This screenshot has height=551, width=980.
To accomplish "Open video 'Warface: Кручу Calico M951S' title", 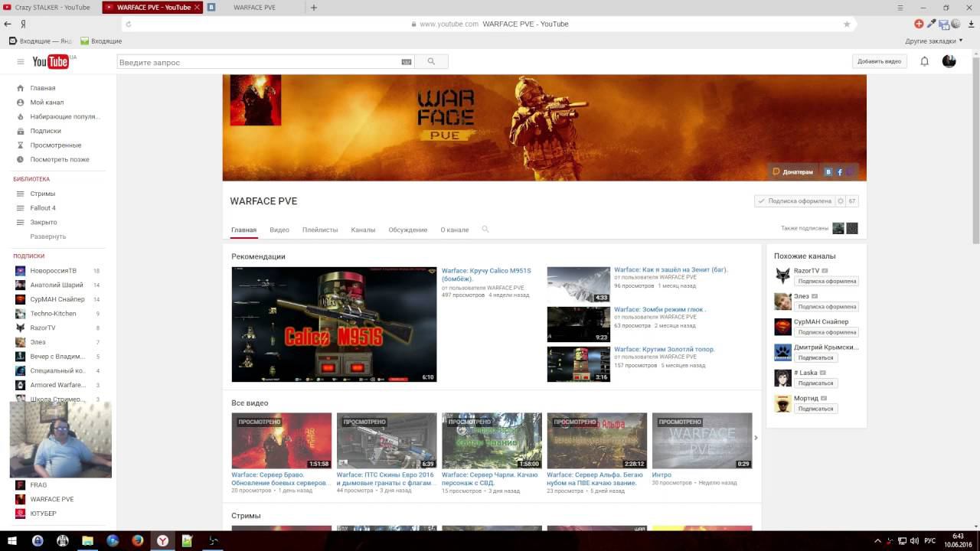I will click(486, 275).
